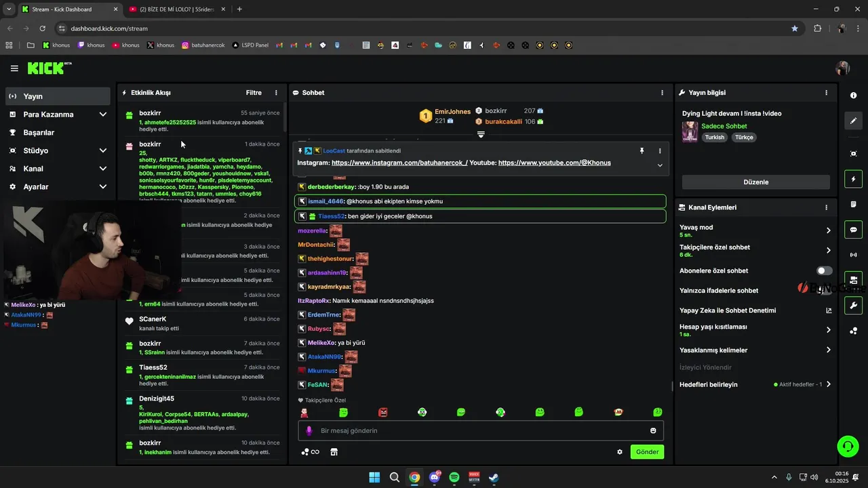Collapse the leaderboard with the arrow below it

coord(481,135)
